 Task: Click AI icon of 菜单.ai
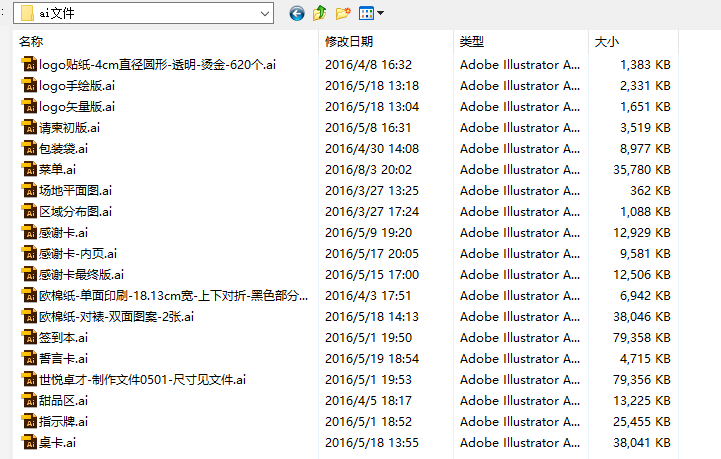(x=29, y=170)
